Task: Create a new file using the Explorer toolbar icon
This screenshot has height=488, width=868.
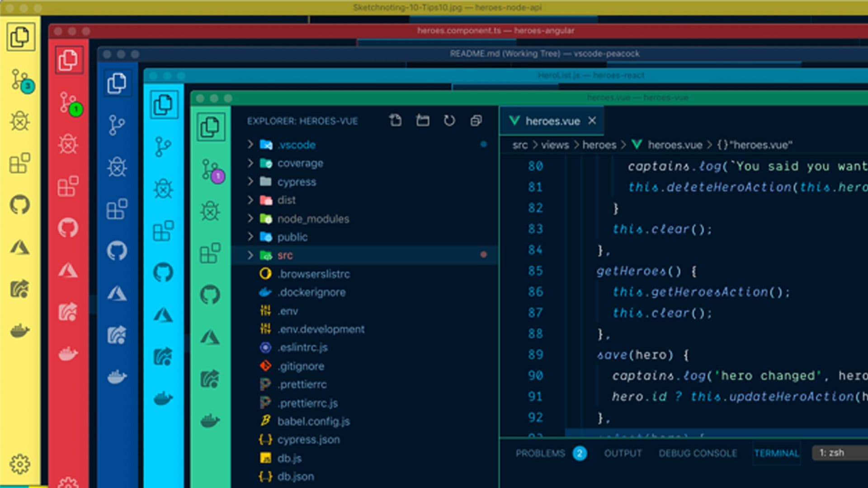Action: 396,120
